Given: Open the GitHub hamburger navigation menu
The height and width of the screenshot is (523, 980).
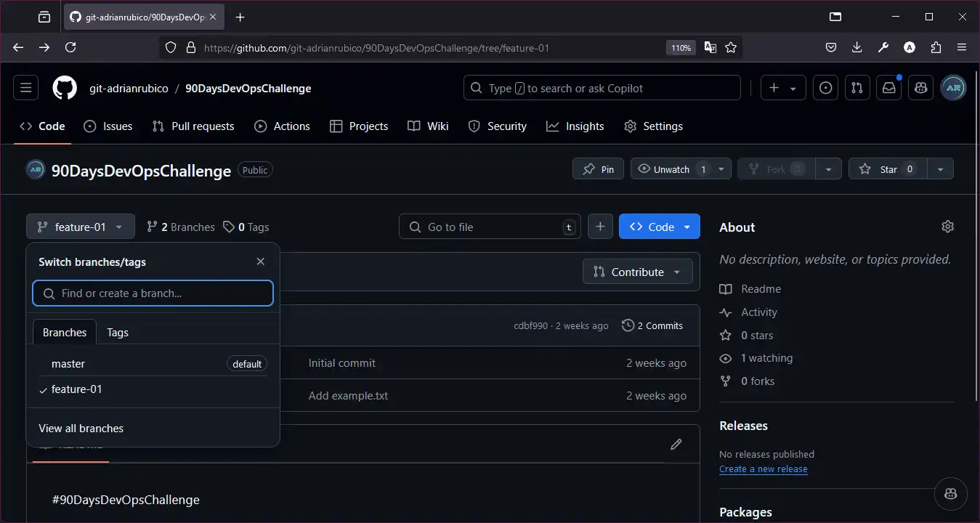Looking at the screenshot, I should (x=25, y=88).
